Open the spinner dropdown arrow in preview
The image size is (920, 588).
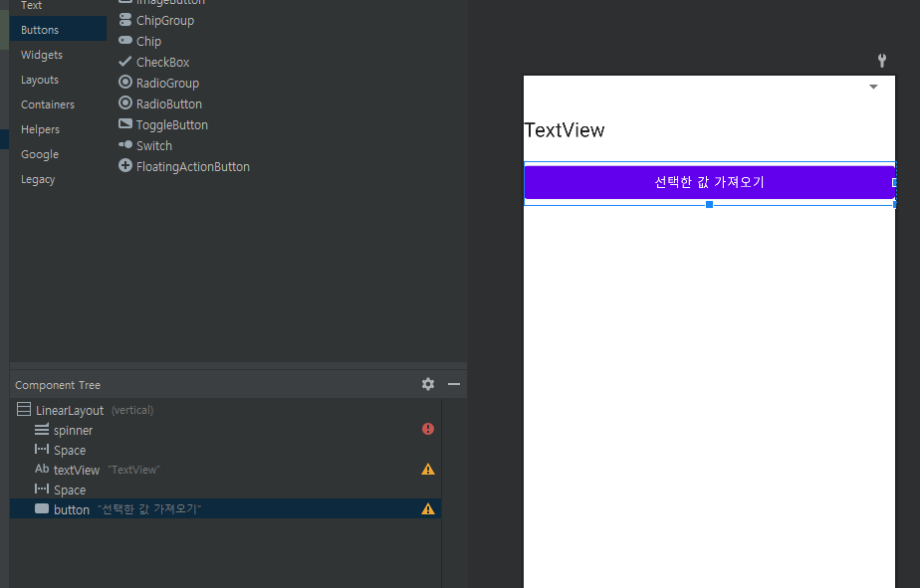[x=873, y=87]
